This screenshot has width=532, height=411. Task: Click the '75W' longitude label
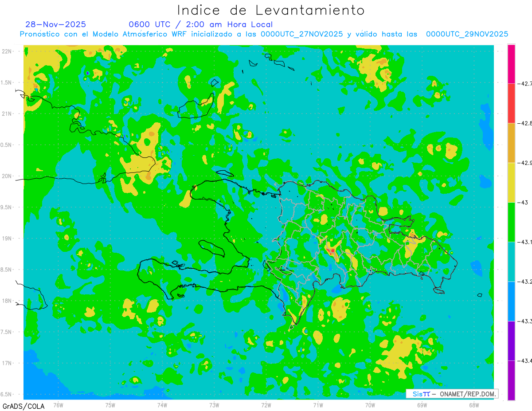(x=110, y=404)
